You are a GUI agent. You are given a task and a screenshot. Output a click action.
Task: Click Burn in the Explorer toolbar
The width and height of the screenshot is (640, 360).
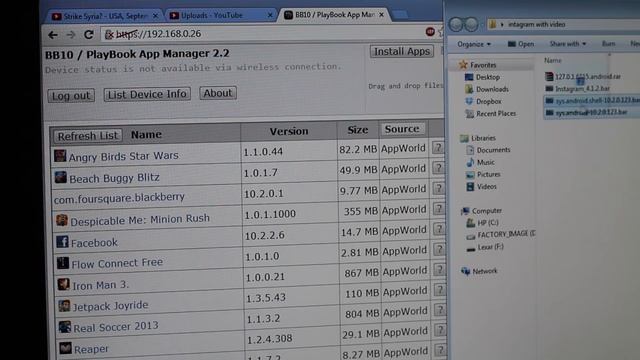tap(608, 43)
